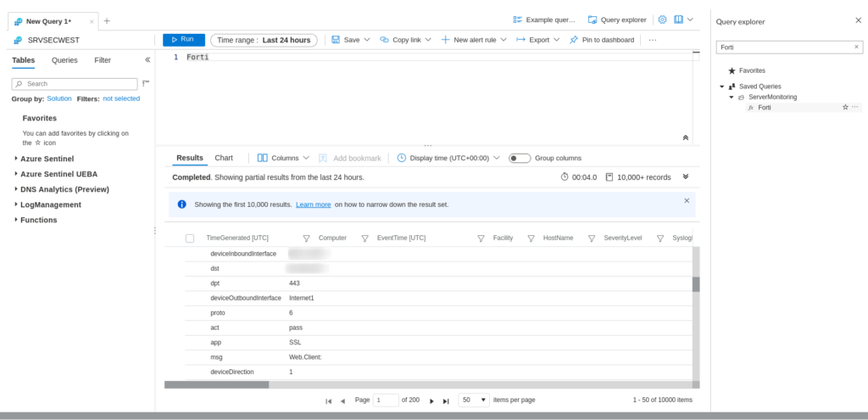
Task: Open the Save dropdown
Action: [350, 40]
